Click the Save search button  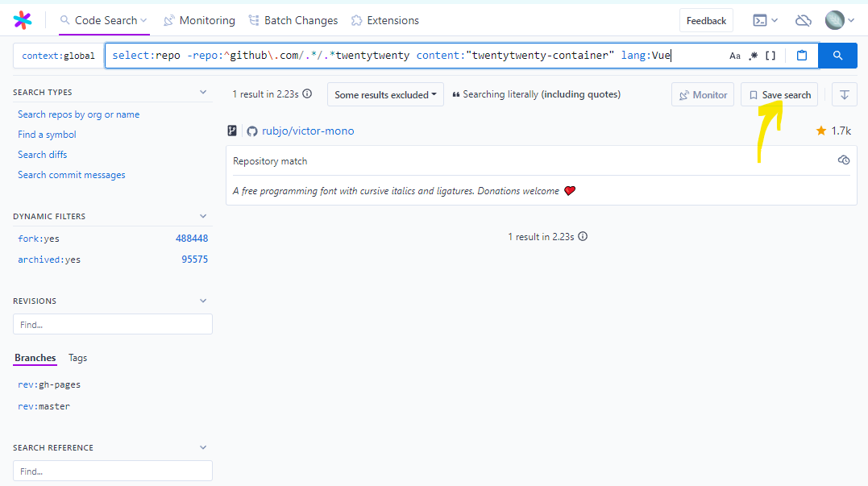(779, 94)
